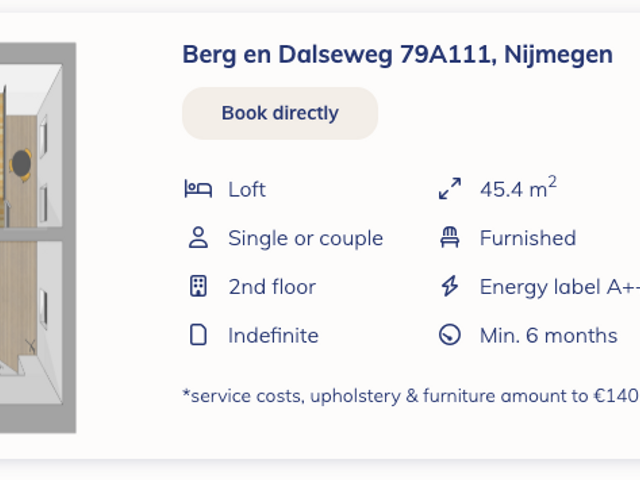This screenshot has width=640, height=480.
Task: Click the Energy label A++ text
Action: (558, 287)
